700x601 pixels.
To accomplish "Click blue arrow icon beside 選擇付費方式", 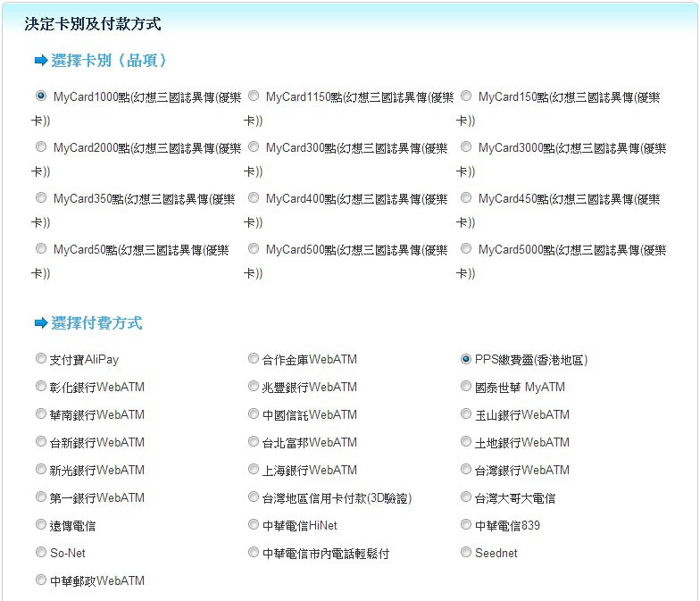I will [41, 323].
